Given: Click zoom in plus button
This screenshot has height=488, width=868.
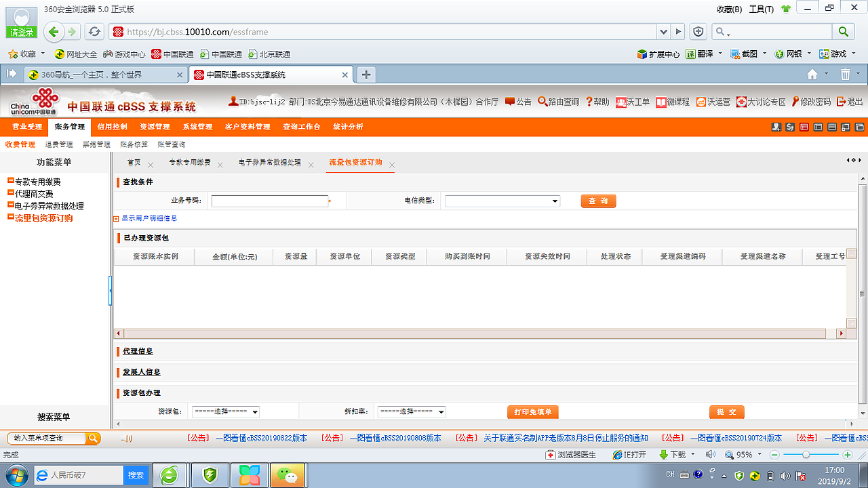Looking at the screenshot, I should [848, 455].
